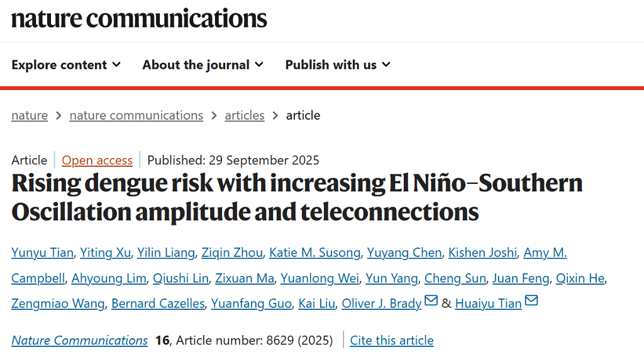Navigate to articles breadcrumb
This screenshot has height=364, width=644.
(245, 115)
